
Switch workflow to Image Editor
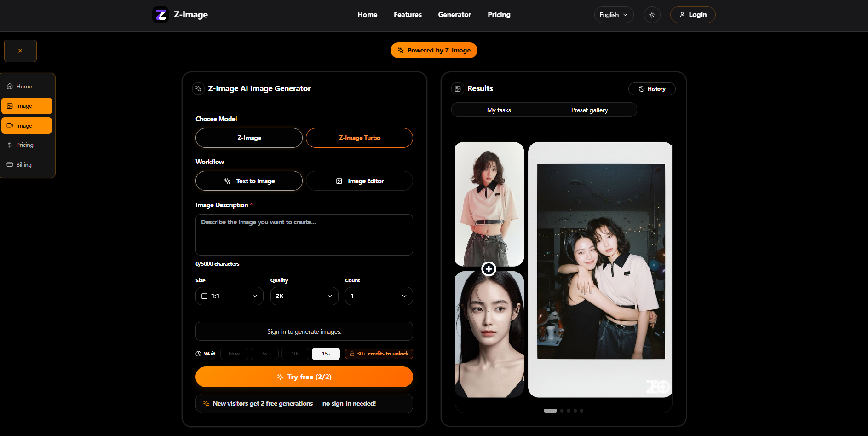click(359, 180)
